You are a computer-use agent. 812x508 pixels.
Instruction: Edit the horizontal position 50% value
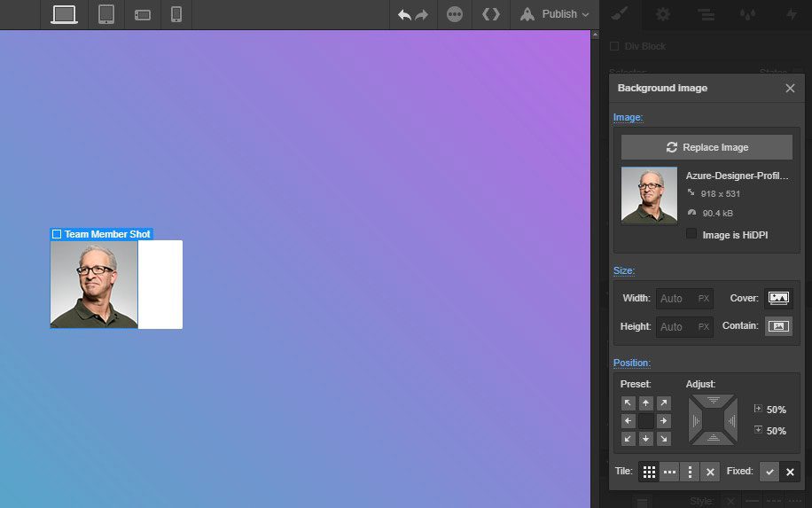pos(776,410)
